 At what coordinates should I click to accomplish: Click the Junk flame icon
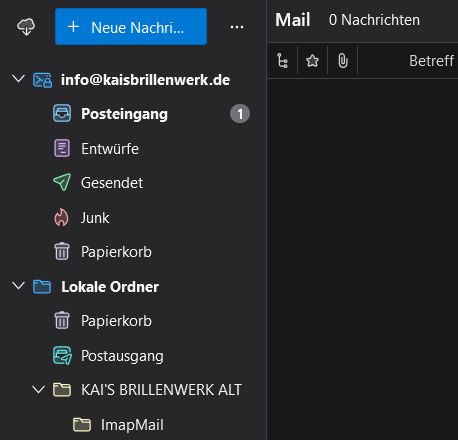pos(62,217)
